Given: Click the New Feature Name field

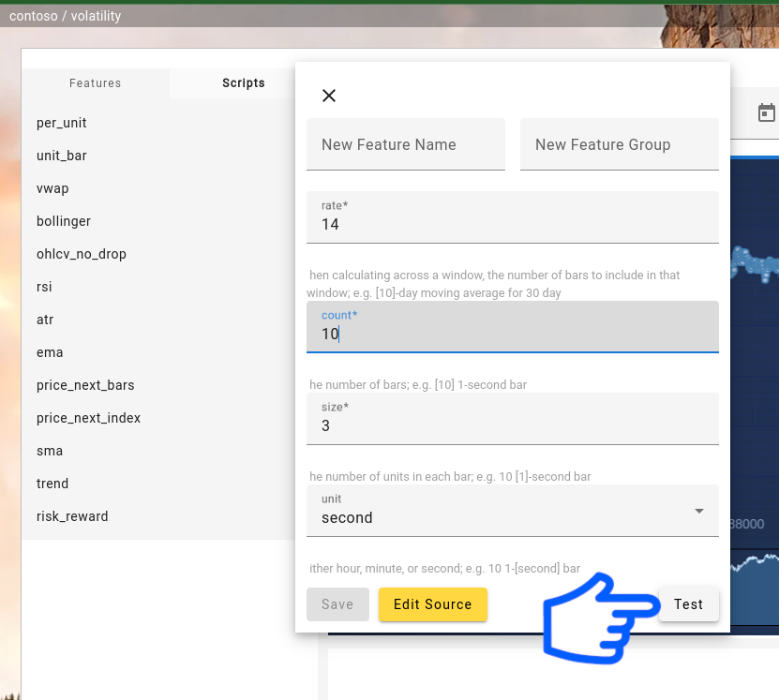Looking at the screenshot, I should (x=405, y=144).
